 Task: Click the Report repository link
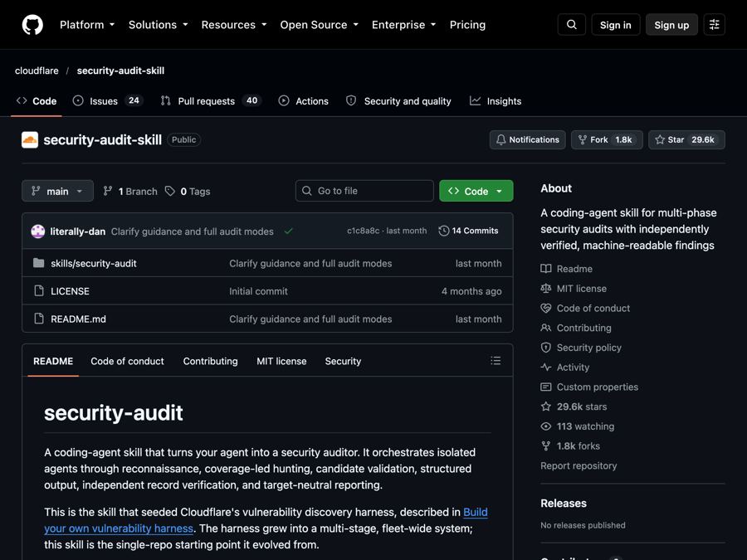point(579,465)
